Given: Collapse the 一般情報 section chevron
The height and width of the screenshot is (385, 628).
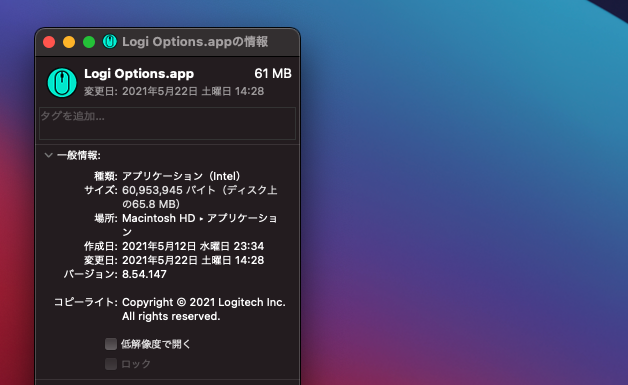Looking at the screenshot, I should (x=48, y=155).
